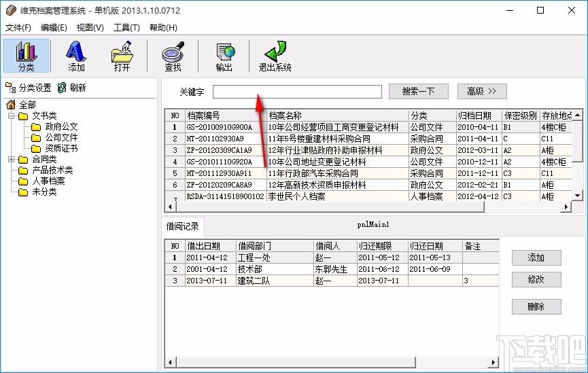
Task: Click borrow records scroll right arrow
Action: pyautogui.click(x=494, y=362)
